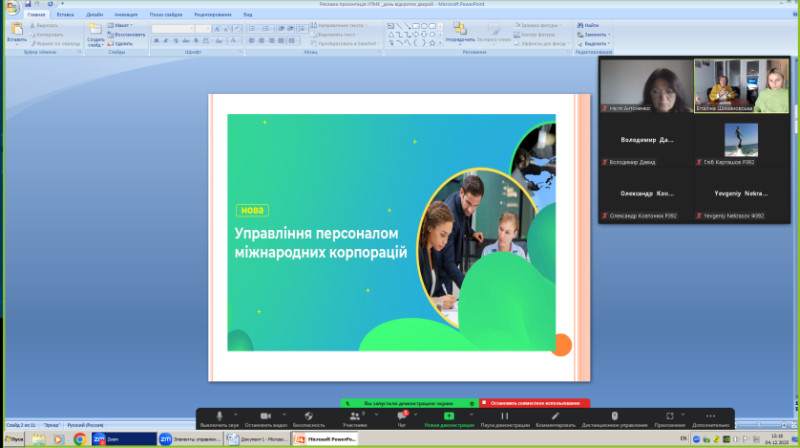The width and height of the screenshot is (800, 448).
Task: Open the Показ слайдов ribbon tab
Action: pos(165,16)
